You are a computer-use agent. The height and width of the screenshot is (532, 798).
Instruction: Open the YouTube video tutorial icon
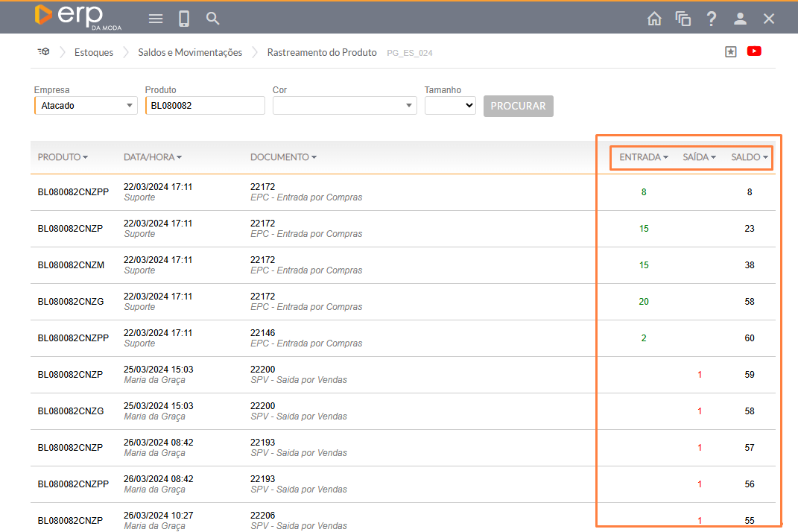(754, 51)
